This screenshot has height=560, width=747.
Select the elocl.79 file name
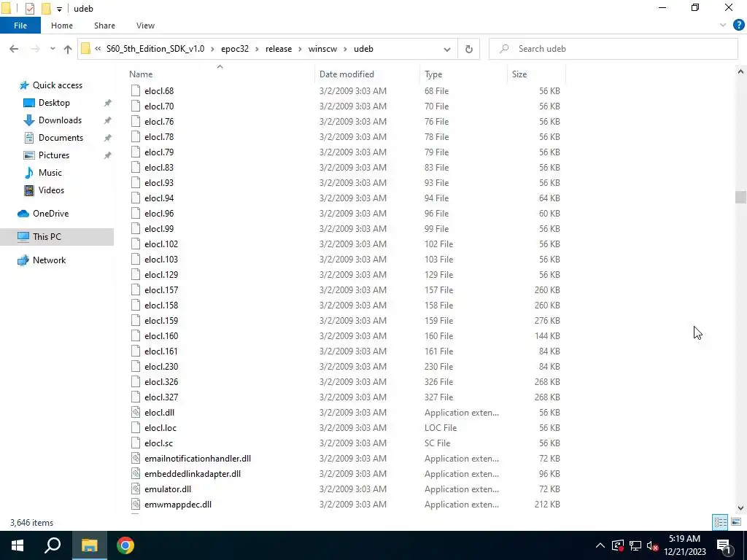click(x=159, y=152)
